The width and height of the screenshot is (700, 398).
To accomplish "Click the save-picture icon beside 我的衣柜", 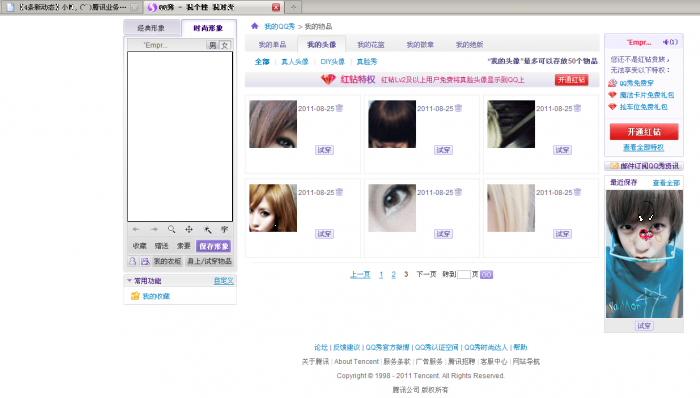I will [x=145, y=261].
